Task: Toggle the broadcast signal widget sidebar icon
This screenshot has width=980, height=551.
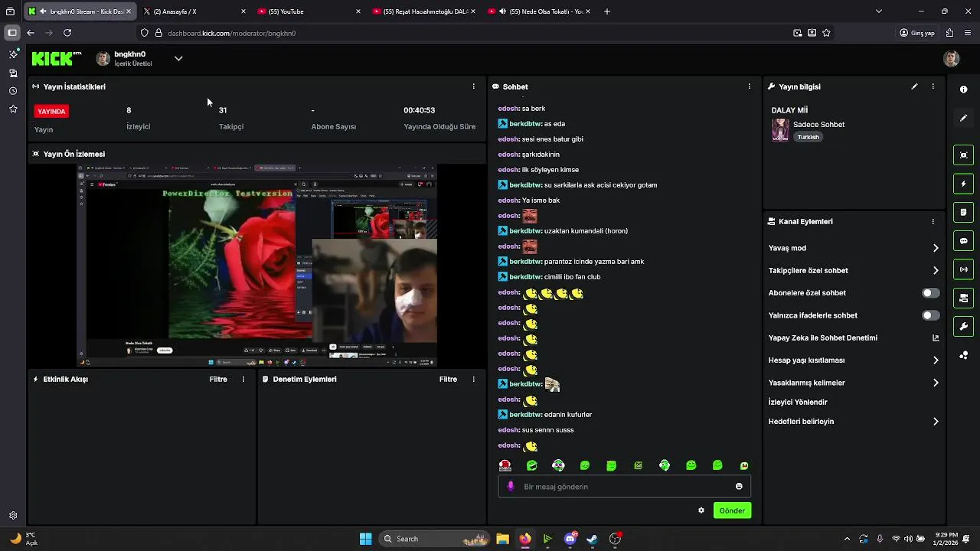Action: [x=963, y=269]
